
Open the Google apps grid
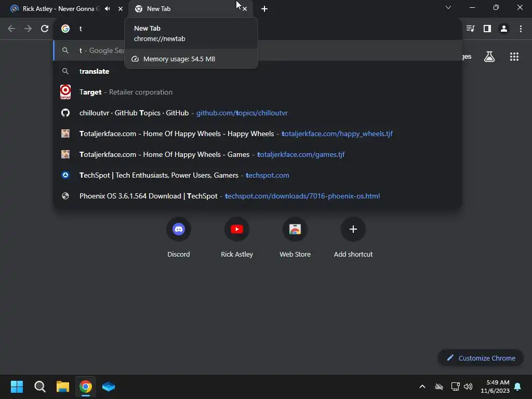coord(514,57)
